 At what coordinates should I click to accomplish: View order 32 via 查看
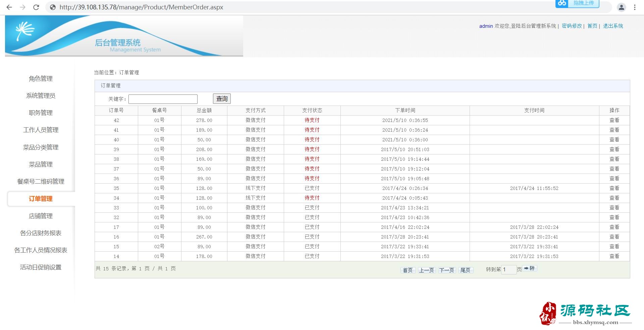tap(614, 217)
